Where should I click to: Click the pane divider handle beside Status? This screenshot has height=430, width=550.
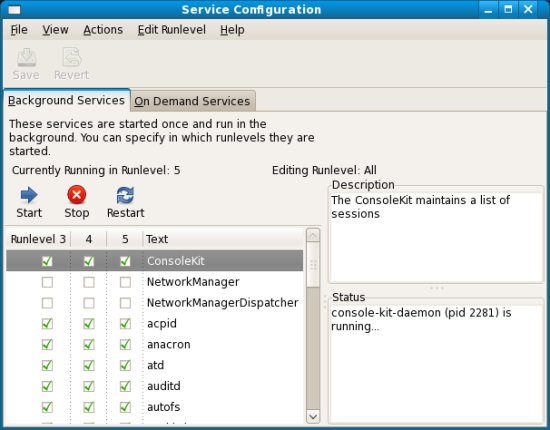point(324,302)
